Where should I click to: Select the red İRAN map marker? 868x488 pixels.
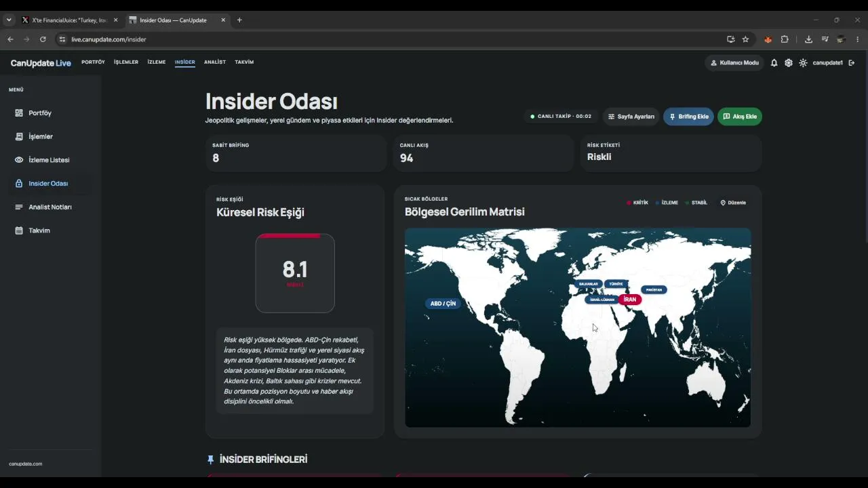pyautogui.click(x=630, y=300)
